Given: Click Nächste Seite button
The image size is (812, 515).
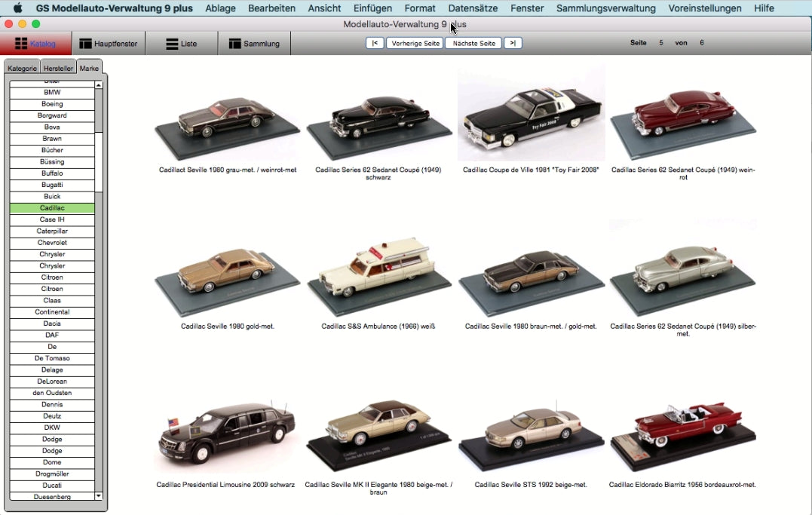Looking at the screenshot, I should tap(473, 43).
